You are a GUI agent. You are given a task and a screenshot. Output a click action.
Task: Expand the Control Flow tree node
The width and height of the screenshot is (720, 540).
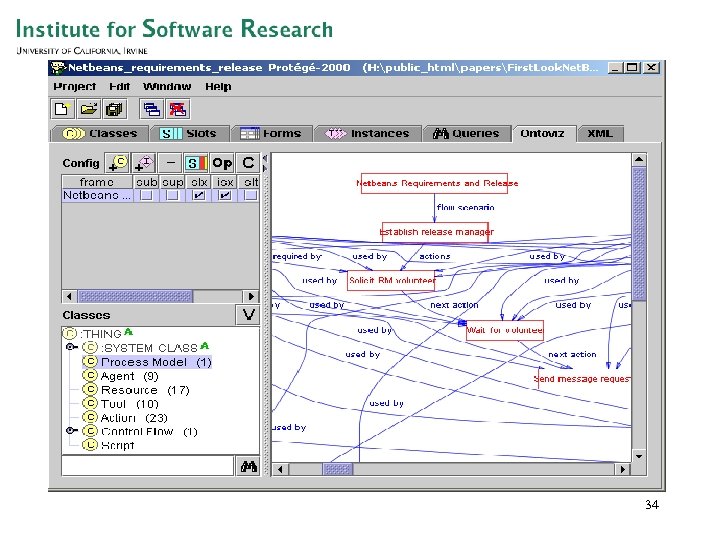tap(71, 431)
